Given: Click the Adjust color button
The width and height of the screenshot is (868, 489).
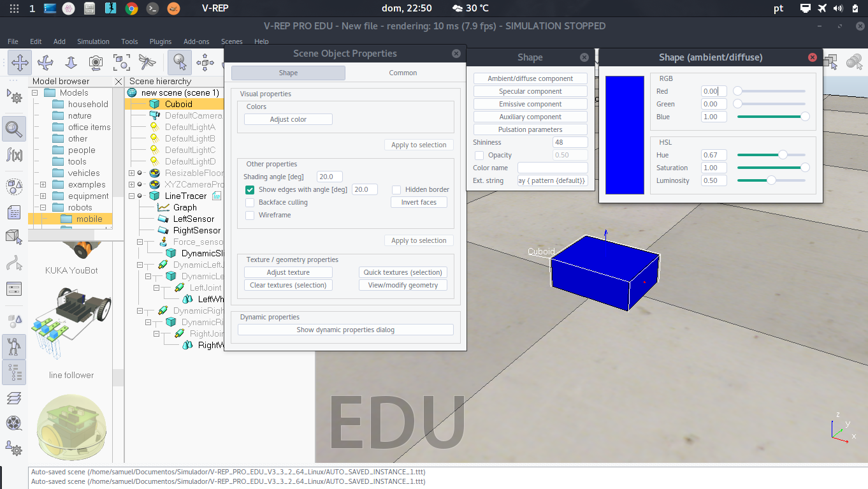Looking at the screenshot, I should pyautogui.click(x=288, y=119).
